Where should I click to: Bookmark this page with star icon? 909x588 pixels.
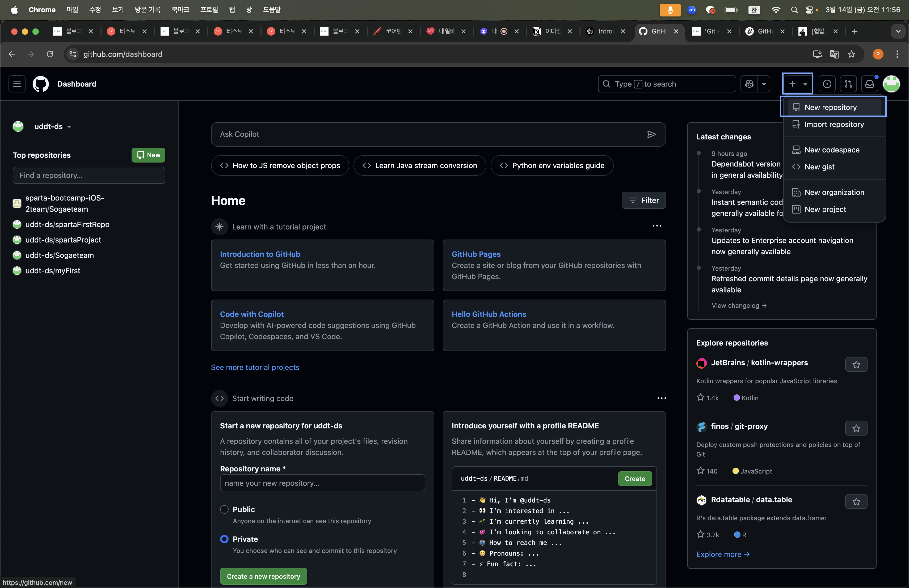[x=852, y=54]
